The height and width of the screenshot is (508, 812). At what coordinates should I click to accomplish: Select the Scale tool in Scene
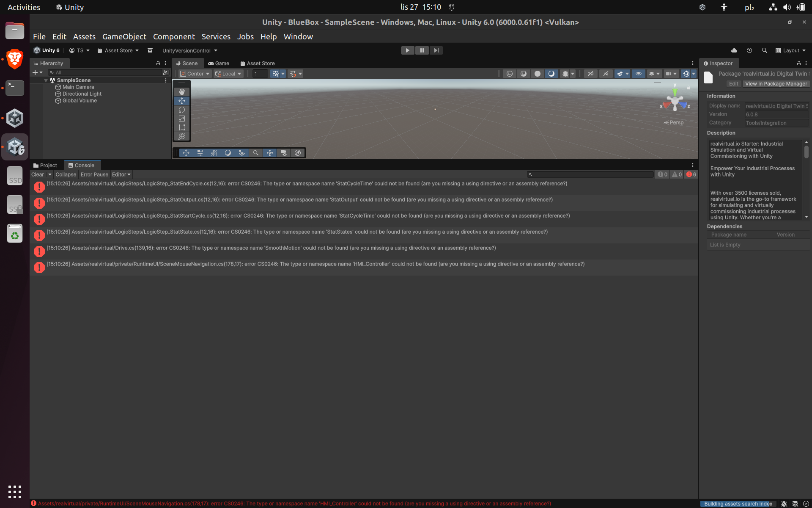coord(182,119)
